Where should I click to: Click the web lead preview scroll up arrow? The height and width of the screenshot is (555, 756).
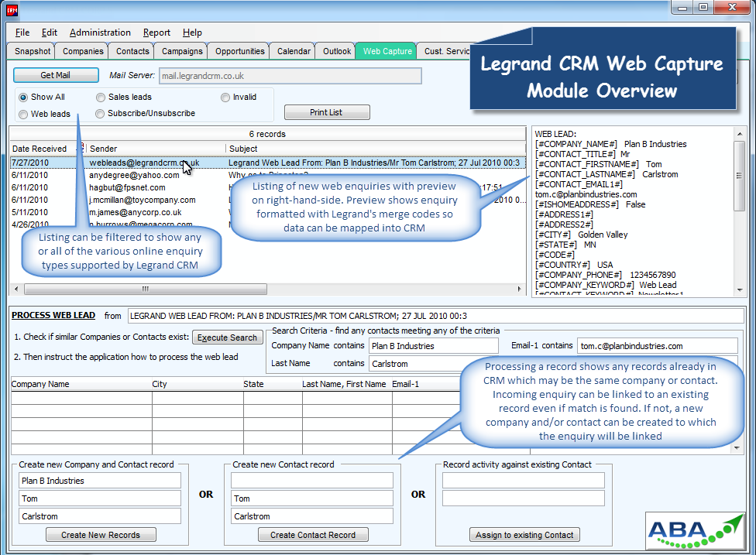(739, 134)
